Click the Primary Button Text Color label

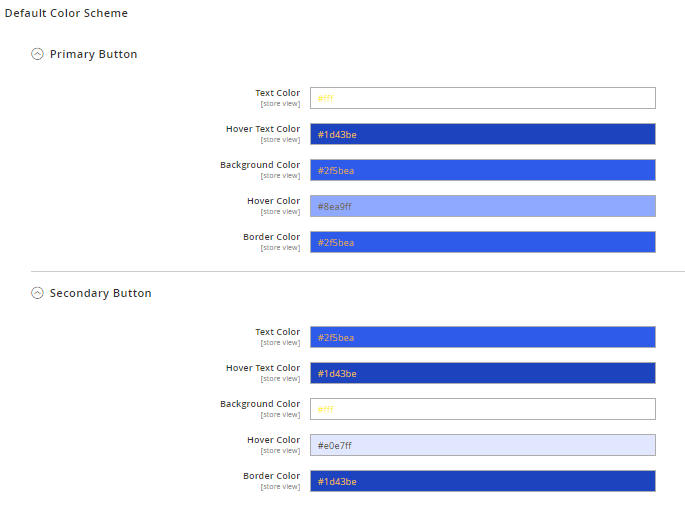[x=277, y=93]
